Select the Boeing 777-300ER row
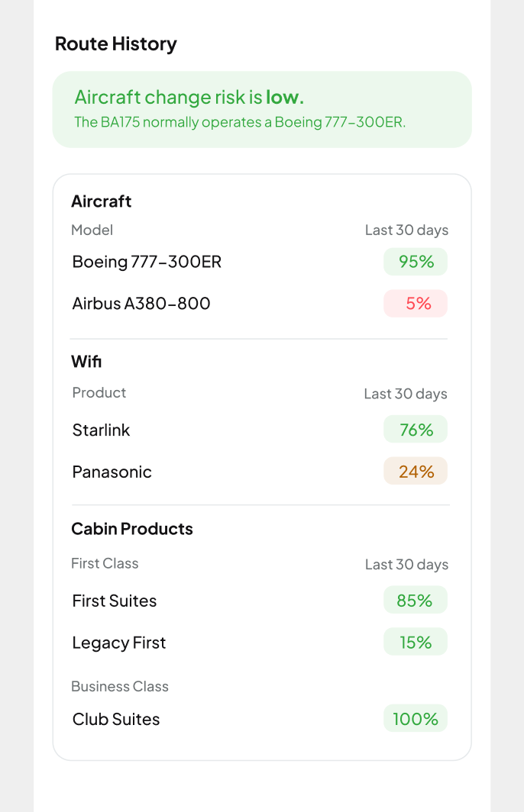 [x=259, y=262]
